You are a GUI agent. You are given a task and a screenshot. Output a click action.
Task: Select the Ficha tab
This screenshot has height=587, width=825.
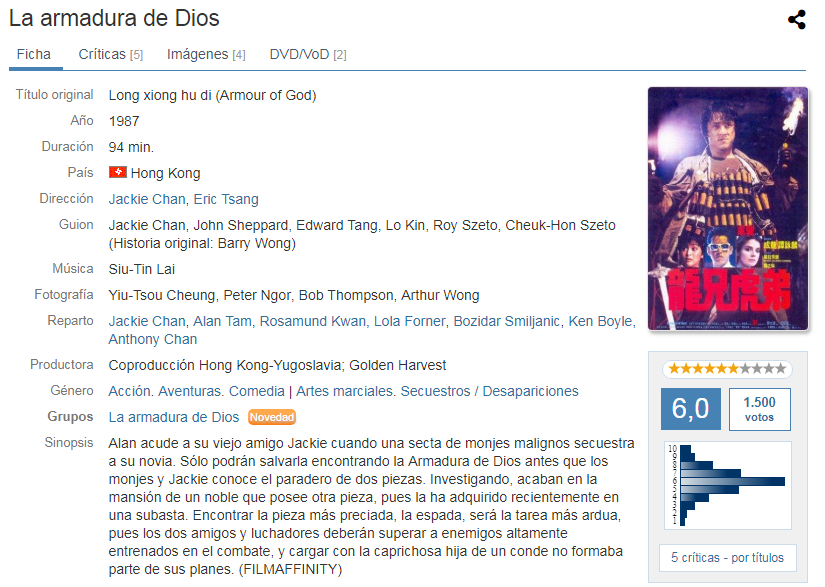(x=34, y=54)
